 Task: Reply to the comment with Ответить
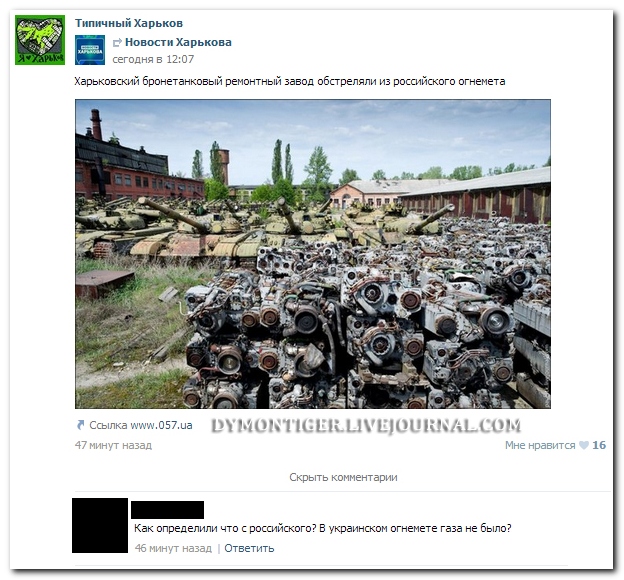click(249, 548)
